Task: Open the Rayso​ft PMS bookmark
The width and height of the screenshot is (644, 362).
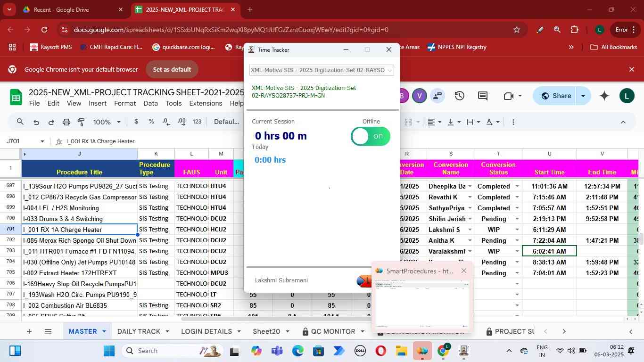Action: tap(50, 47)
